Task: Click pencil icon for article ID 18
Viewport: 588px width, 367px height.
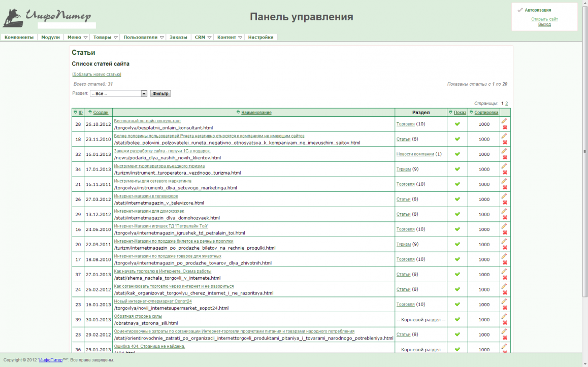Action: pyautogui.click(x=504, y=136)
